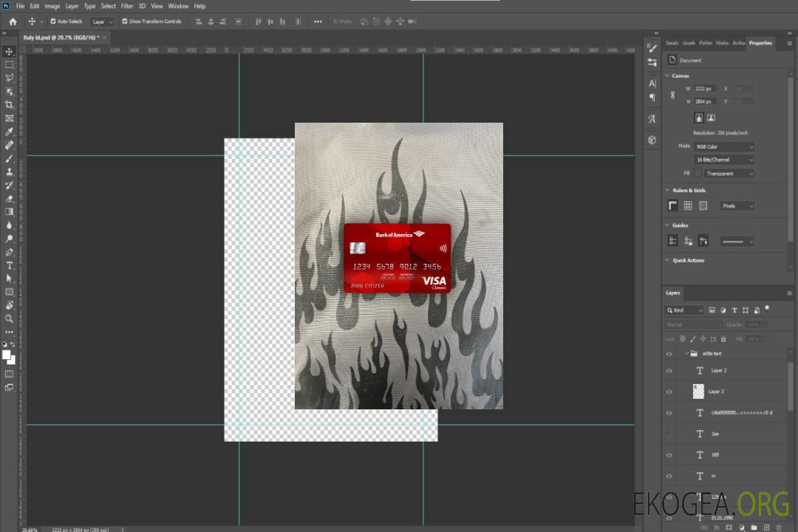Activate the Zoom tool
Viewport: 798px width, 532px height.
[10, 318]
